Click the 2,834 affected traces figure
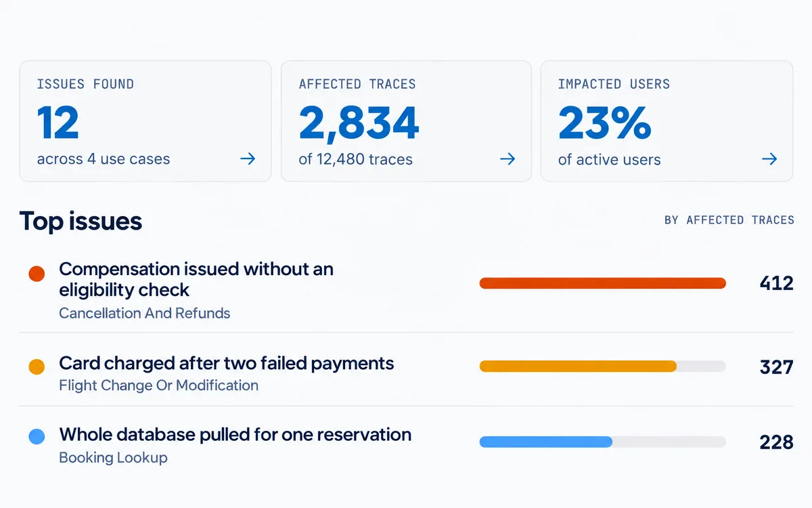This screenshot has width=812, height=508. [x=359, y=123]
